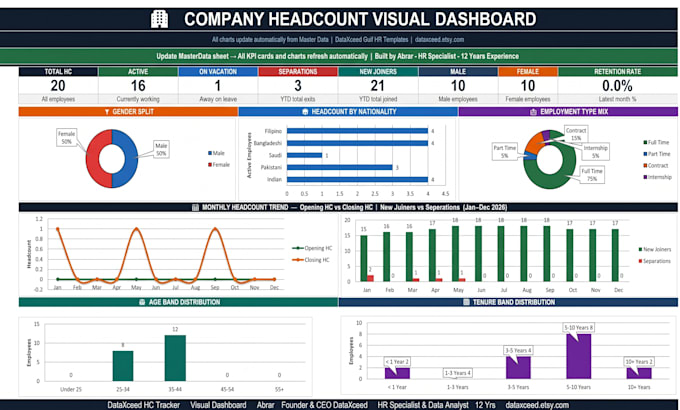Image resolution: width=680 pixels, height=410 pixels.
Task: Click the Part Time 5% data label
Action: coord(505,151)
